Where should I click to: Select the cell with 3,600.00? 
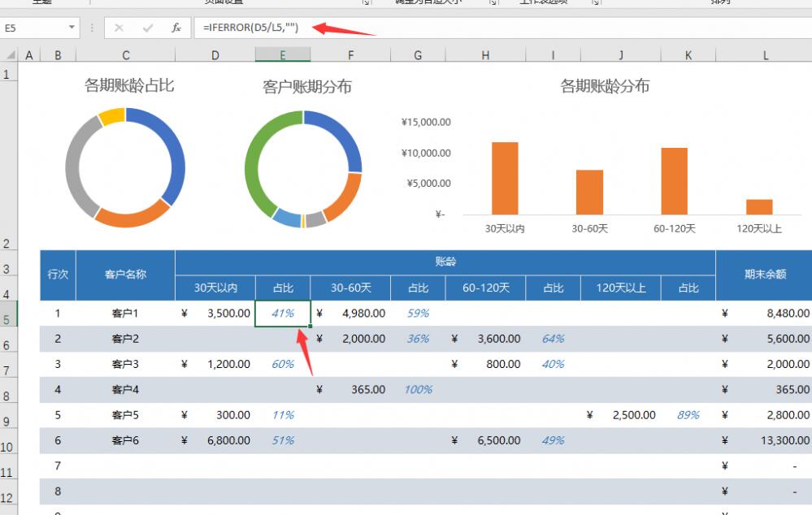pos(485,339)
